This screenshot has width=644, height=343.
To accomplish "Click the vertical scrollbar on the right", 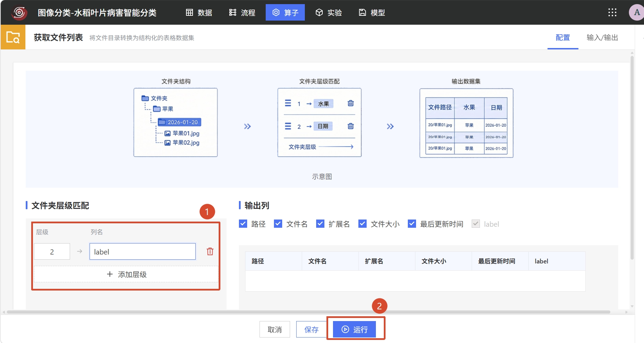I will pyautogui.click(x=632, y=158).
